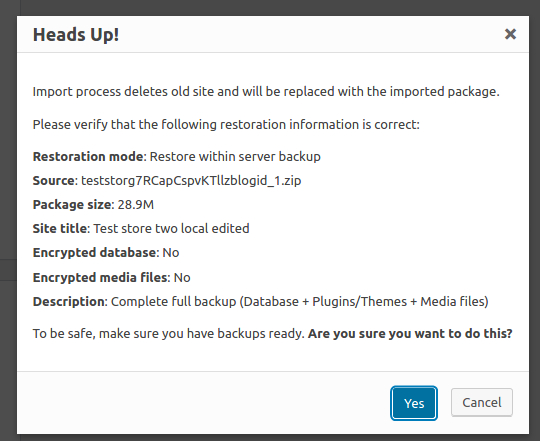Viewport: 540px width, 441px height.
Task: Click the bold "Site title" label
Action: coord(60,229)
